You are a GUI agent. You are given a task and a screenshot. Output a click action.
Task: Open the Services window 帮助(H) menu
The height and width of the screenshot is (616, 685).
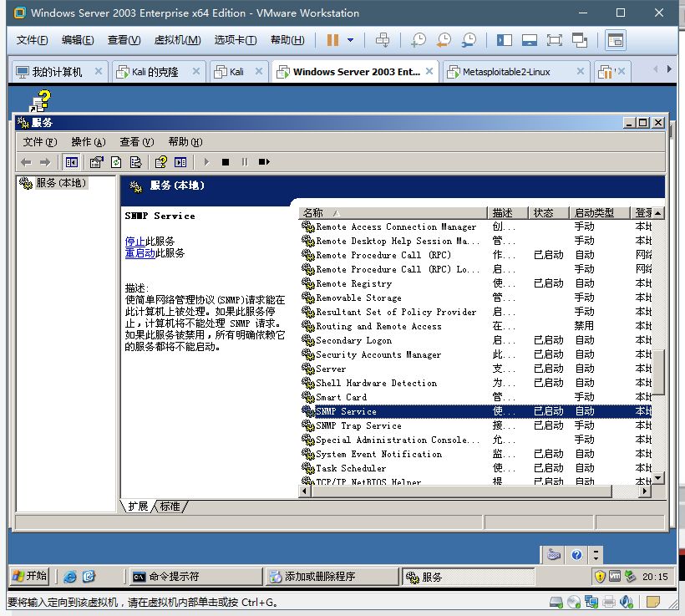(185, 142)
